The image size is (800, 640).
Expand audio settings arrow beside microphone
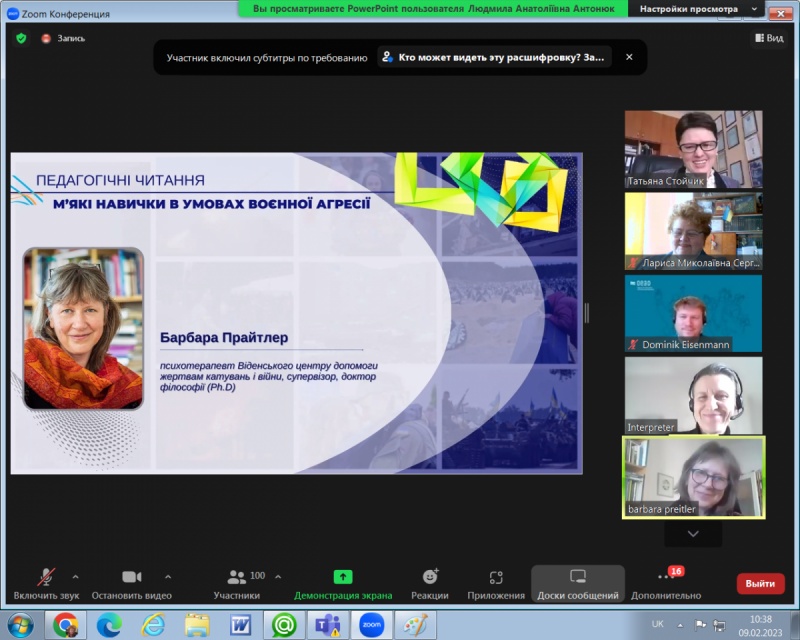coord(76,577)
